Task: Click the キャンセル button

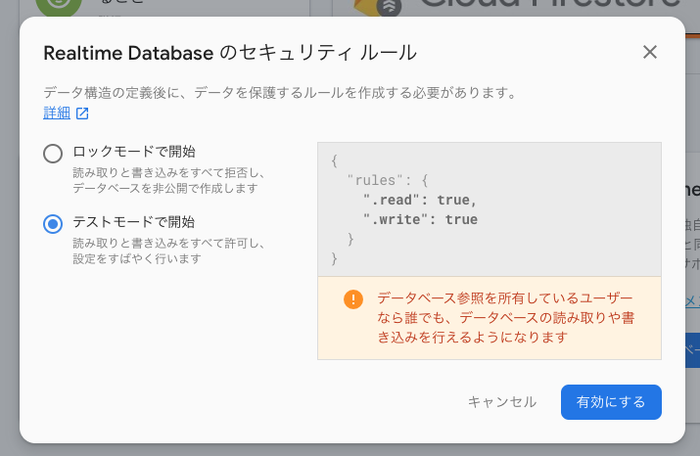Action: [502, 402]
